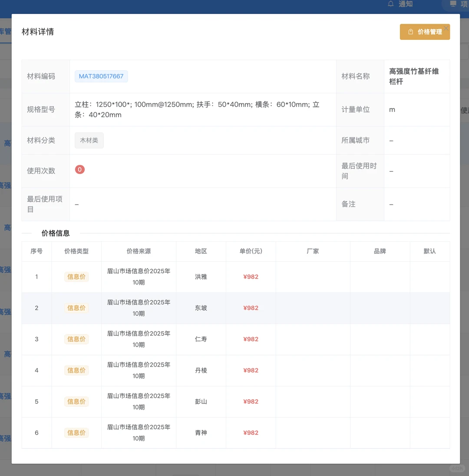
Task: Set the 洪雅 price as default
Action: click(430, 276)
